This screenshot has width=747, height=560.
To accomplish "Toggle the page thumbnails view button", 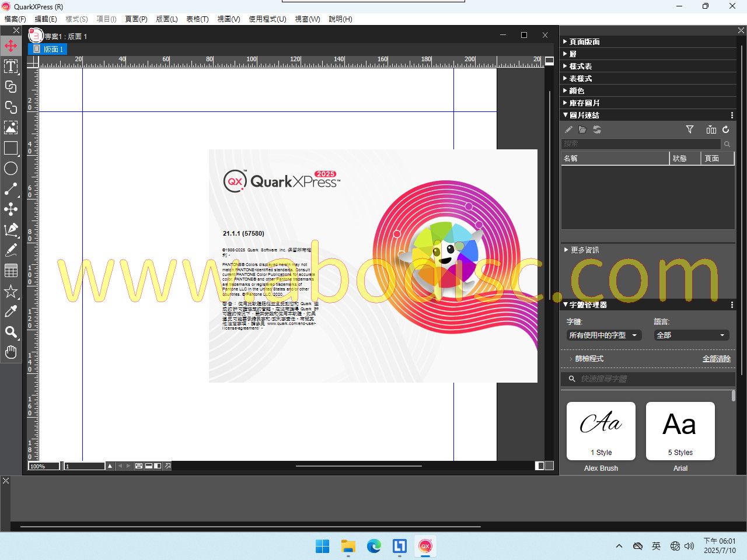I will pos(139,466).
